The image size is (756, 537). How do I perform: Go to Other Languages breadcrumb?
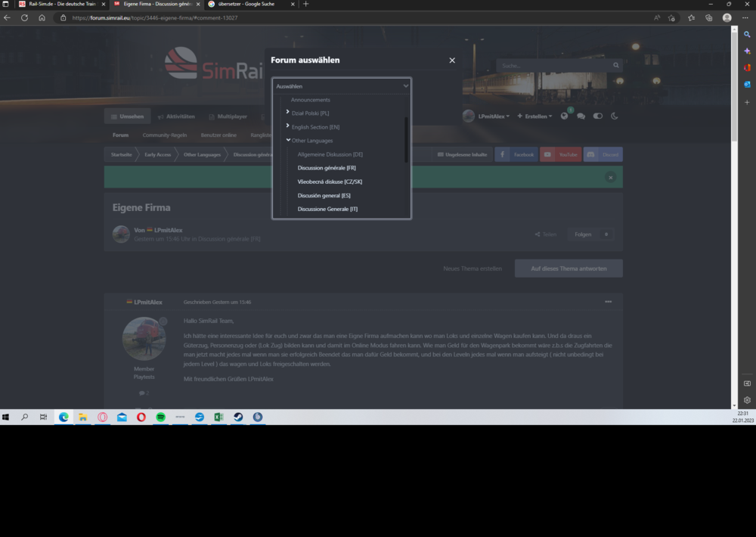202,154
